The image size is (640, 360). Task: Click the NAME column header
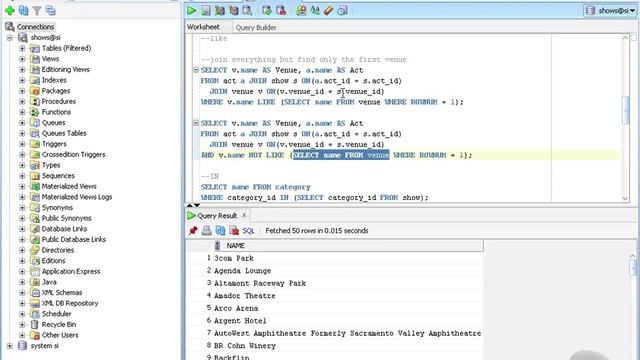348,245
